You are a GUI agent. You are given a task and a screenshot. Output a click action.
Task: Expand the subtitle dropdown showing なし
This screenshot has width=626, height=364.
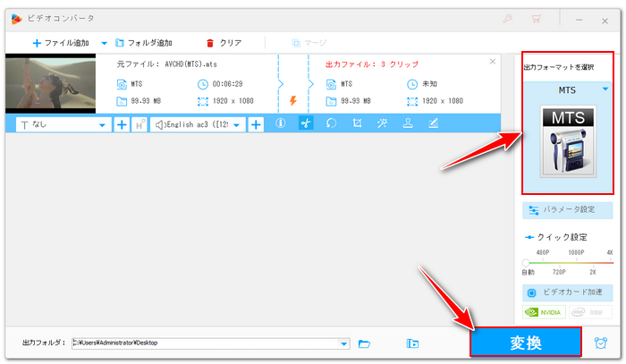pos(102,124)
